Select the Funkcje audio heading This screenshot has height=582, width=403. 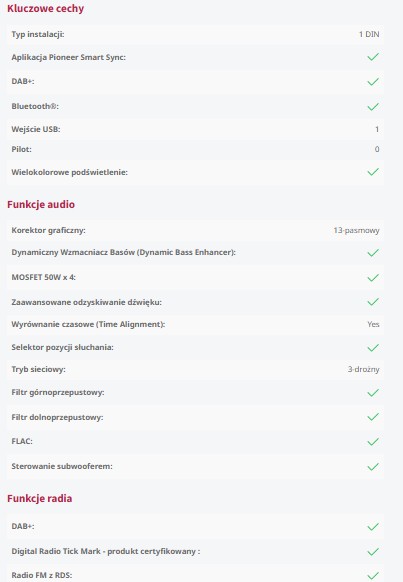click(41, 205)
